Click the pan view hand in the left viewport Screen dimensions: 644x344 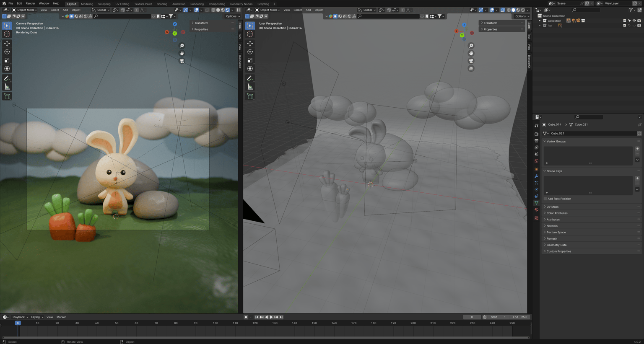(182, 53)
